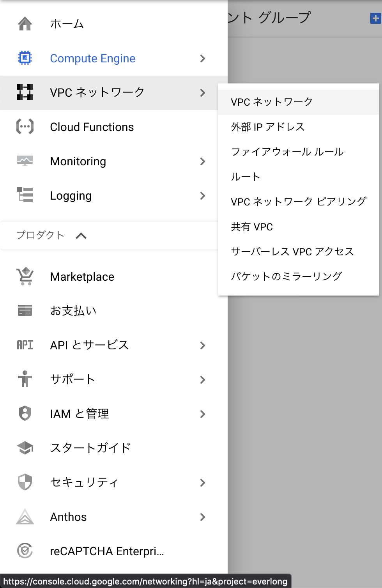Expand Compute Engine submenu chevron
Screen dimensions: 382x588
[202, 58]
